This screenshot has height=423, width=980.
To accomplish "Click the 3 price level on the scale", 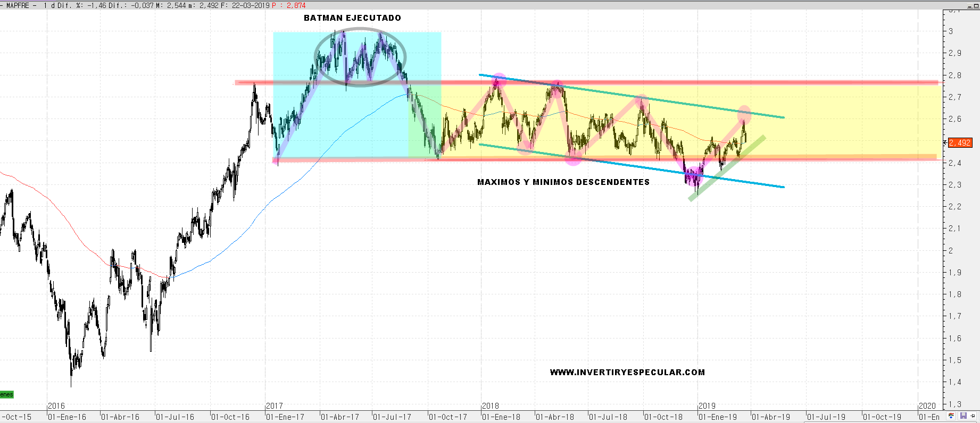I will point(951,31).
